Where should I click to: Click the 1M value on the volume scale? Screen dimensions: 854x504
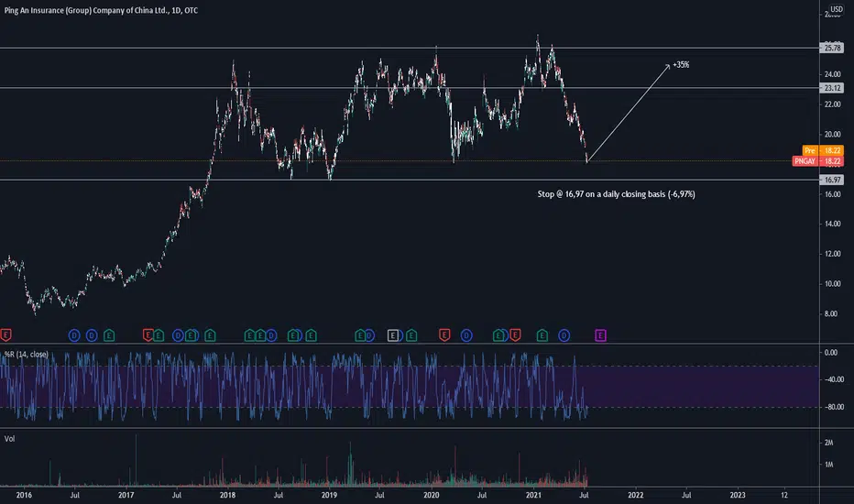[x=828, y=465]
